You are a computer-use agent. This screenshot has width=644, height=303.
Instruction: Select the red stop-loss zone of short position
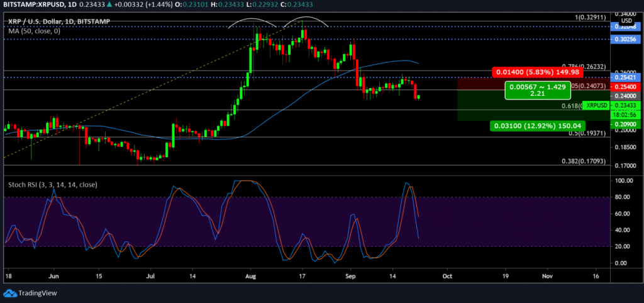533,84
